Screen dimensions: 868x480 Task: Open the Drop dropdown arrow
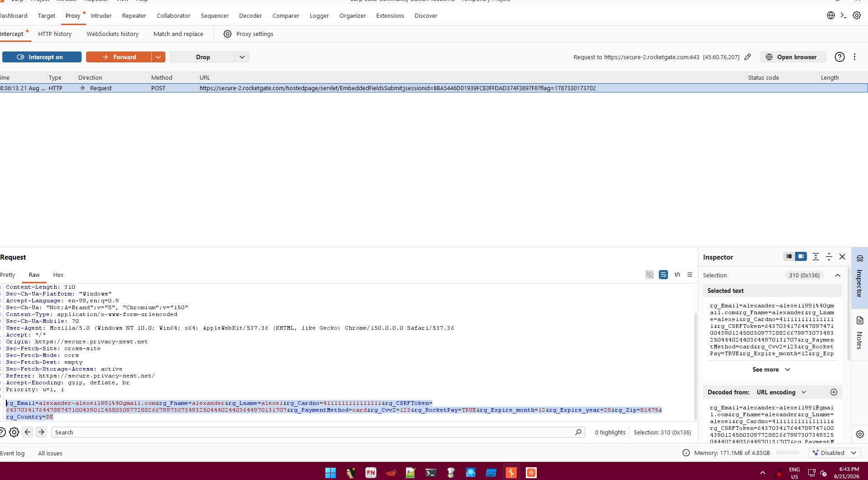(242, 57)
